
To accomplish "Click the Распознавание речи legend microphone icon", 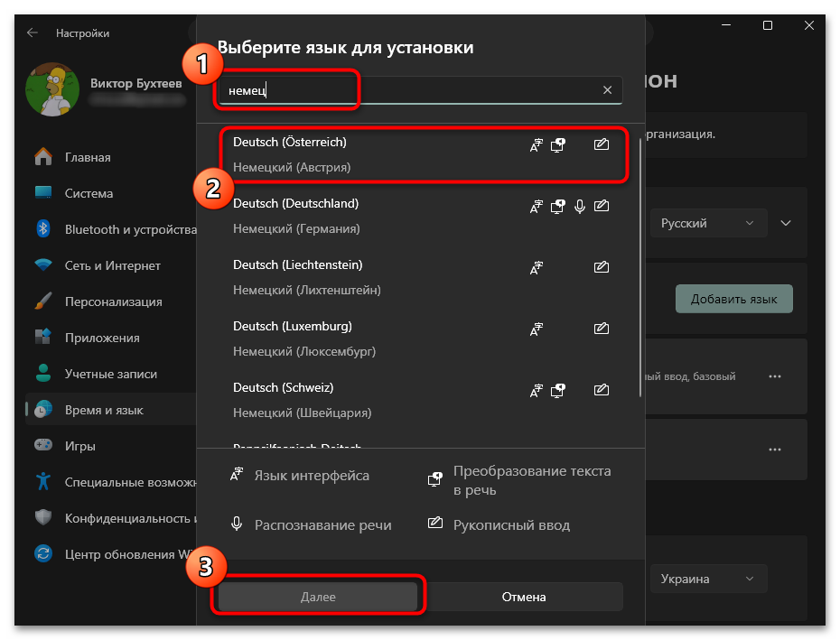I will click(x=237, y=524).
